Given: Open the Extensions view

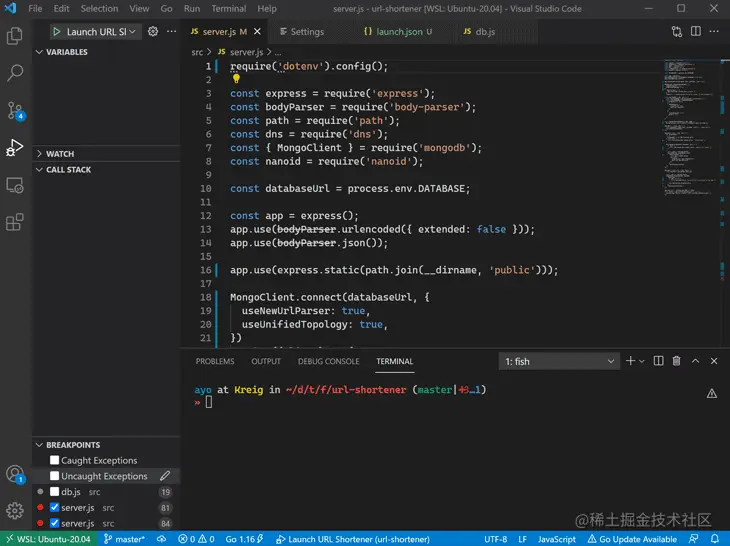Looking at the screenshot, I should point(14,222).
